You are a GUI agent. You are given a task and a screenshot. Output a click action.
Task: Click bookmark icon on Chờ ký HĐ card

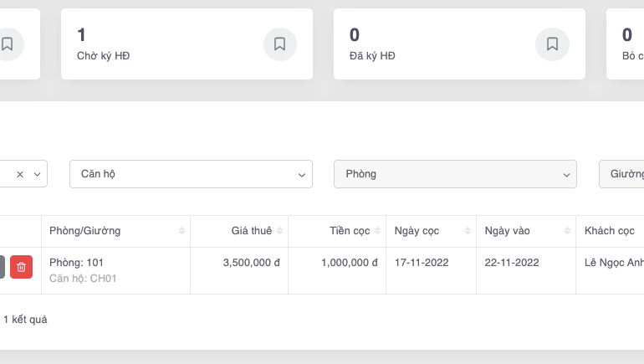point(280,44)
